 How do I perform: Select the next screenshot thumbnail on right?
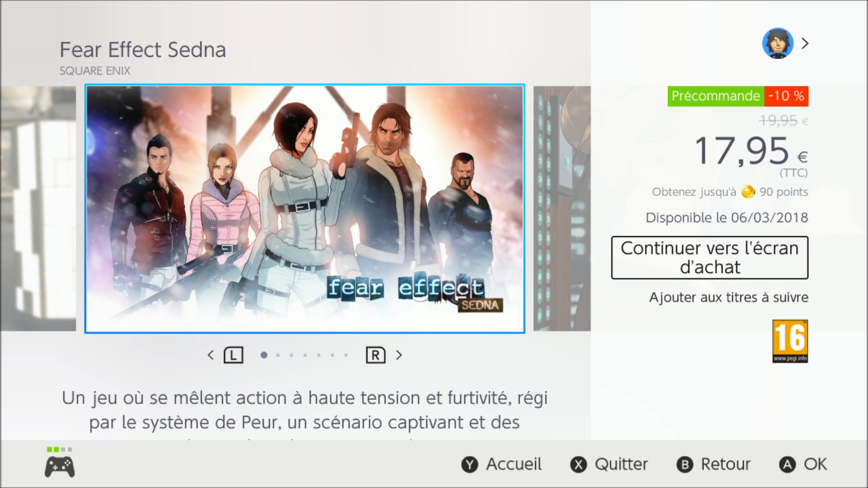(x=562, y=209)
